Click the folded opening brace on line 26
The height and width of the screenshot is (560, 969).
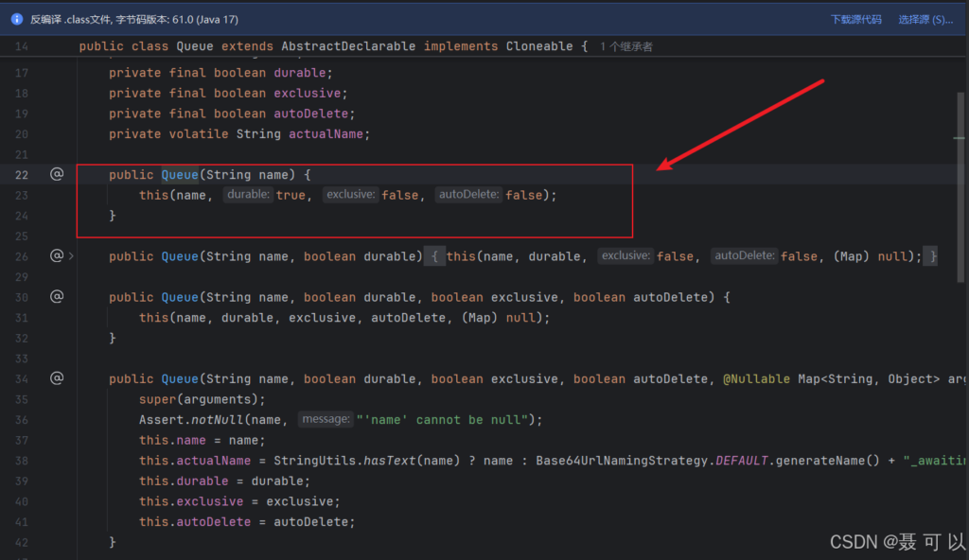[434, 256]
